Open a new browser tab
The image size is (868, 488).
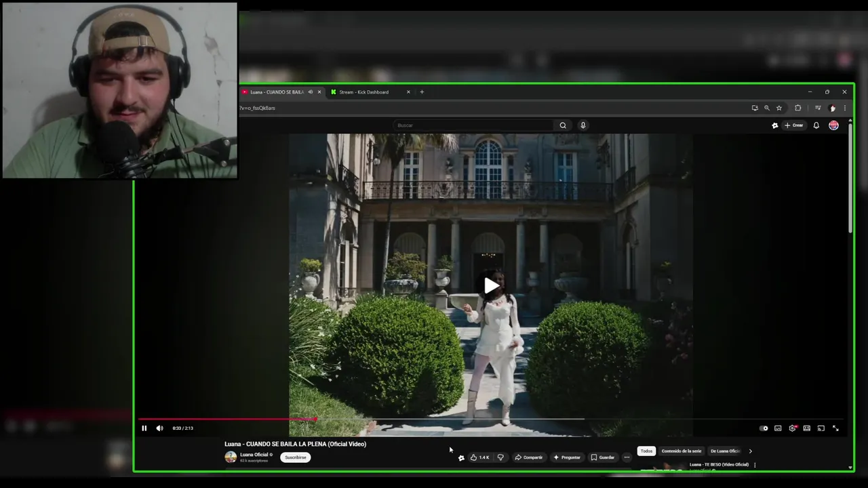pyautogui.click(x=422, y=92)
